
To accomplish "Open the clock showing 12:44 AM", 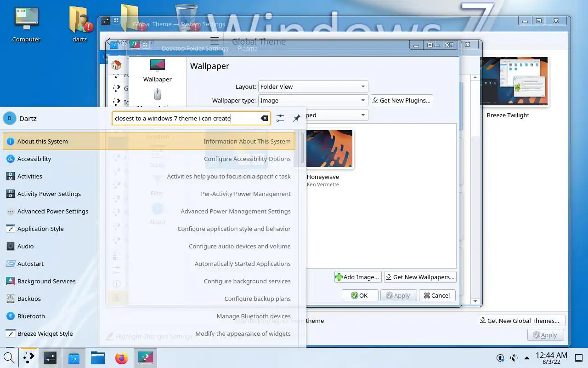I will click(x=551, y=358).
